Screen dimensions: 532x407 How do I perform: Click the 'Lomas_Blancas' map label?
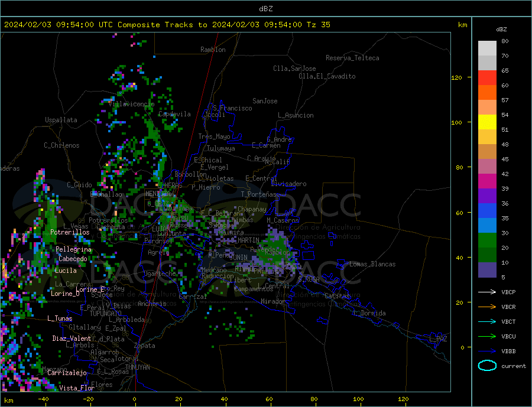(x=372, y=264)
